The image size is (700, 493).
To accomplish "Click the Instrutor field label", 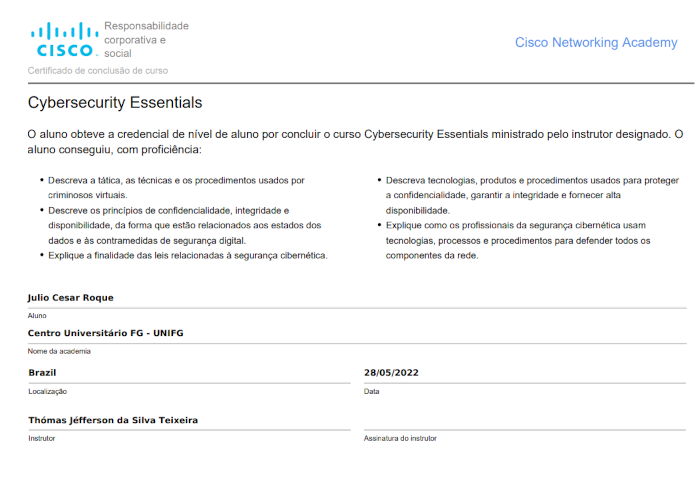I will [42, 438].
